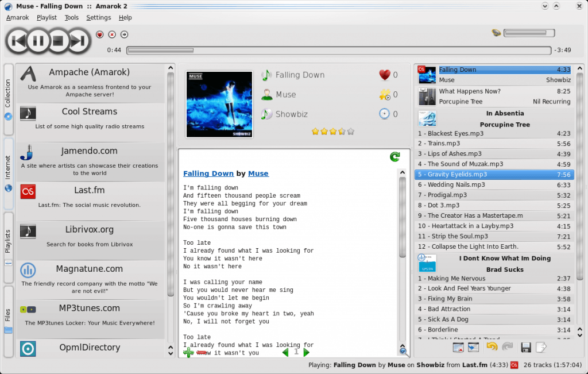Love the current track on Last.fm
The width and height of the screenshot is (588, 374).
[x=99, y=34]
